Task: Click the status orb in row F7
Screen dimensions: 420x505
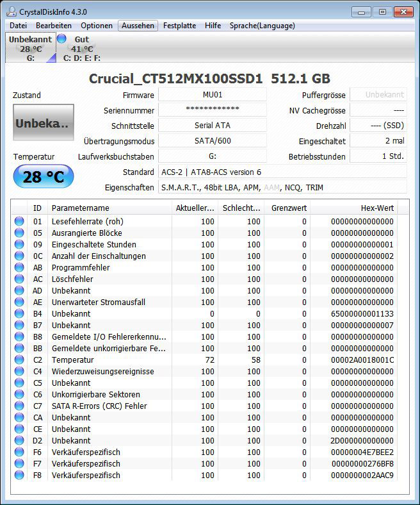Action: 19,463
